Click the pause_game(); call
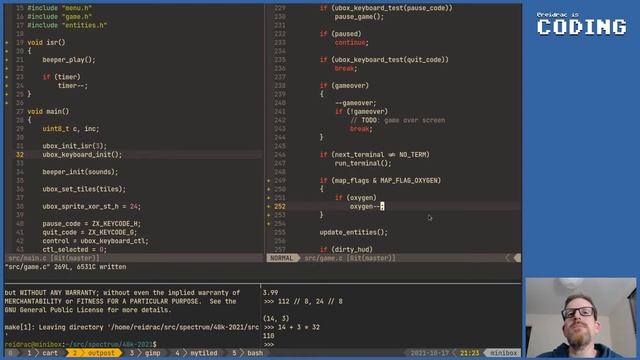The width and height of the screenshot is (640, 360). (x=359, y=17)
